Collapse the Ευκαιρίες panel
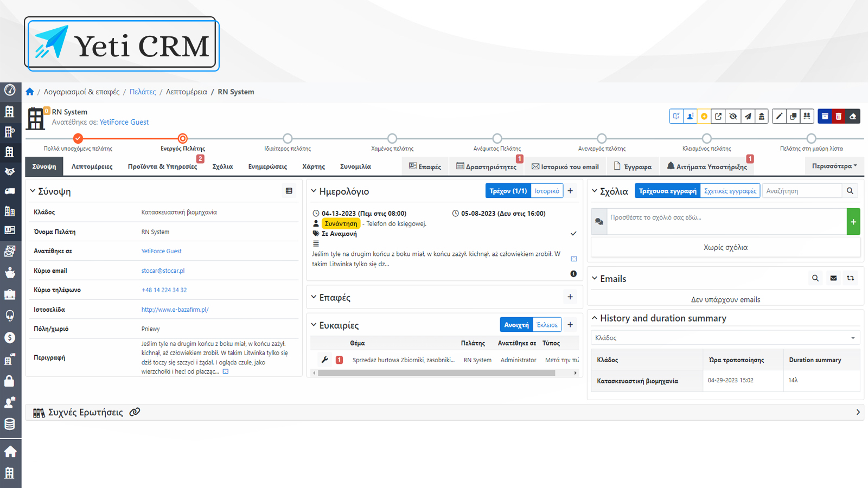This screenshot has width=868, height=488. click(314, 325)
